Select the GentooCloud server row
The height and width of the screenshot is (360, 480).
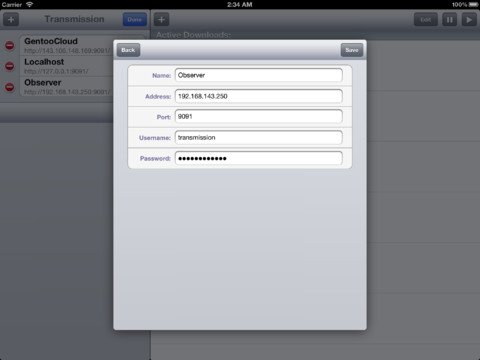click(x=67, y=45)
